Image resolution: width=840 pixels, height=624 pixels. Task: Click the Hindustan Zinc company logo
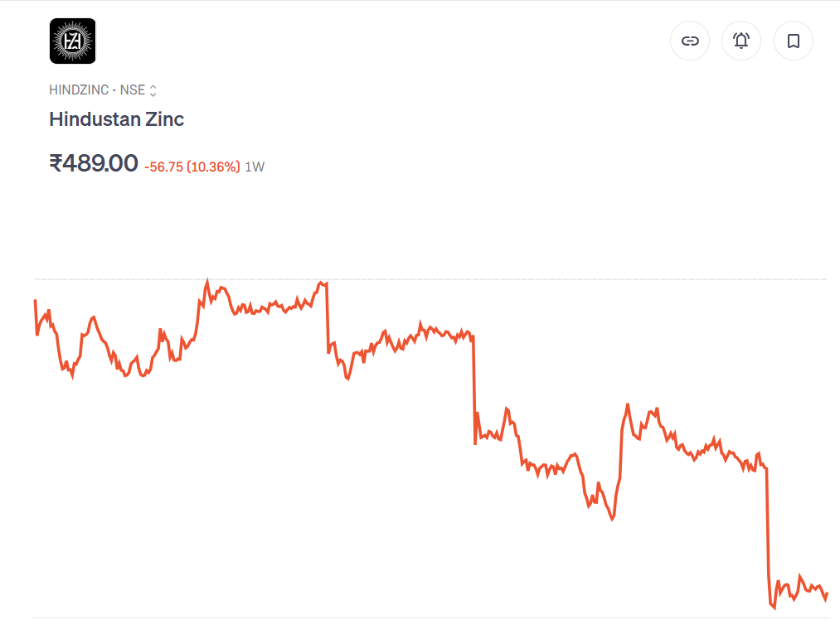(72, 41)
